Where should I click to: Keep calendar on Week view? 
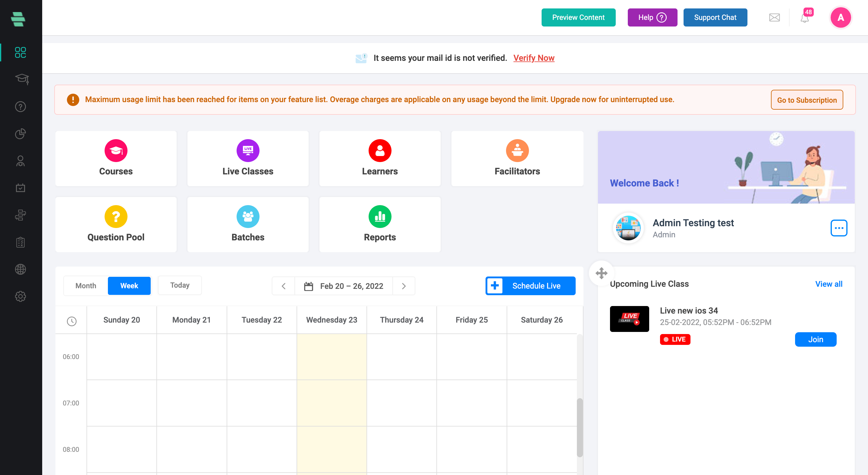pos(129,286)
